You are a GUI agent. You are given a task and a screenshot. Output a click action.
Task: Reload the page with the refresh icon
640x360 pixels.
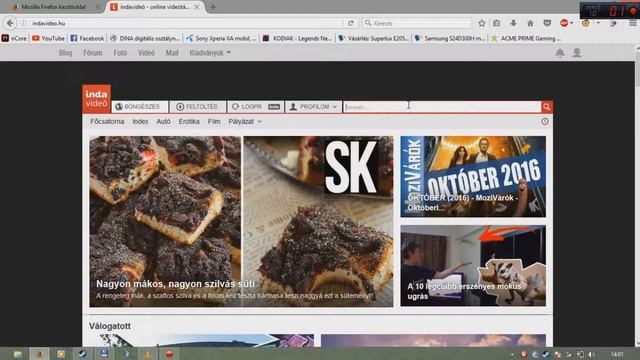(x=351, y=23)
